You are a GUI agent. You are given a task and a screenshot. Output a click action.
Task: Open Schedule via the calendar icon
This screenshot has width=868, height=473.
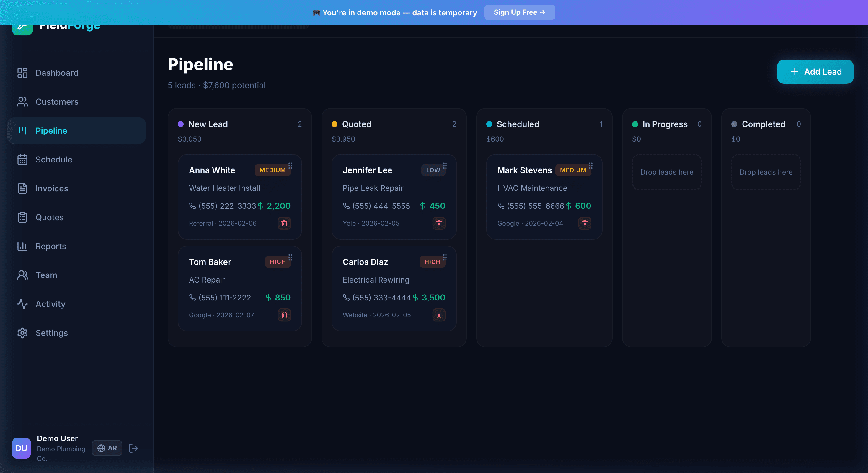[22, 159]
